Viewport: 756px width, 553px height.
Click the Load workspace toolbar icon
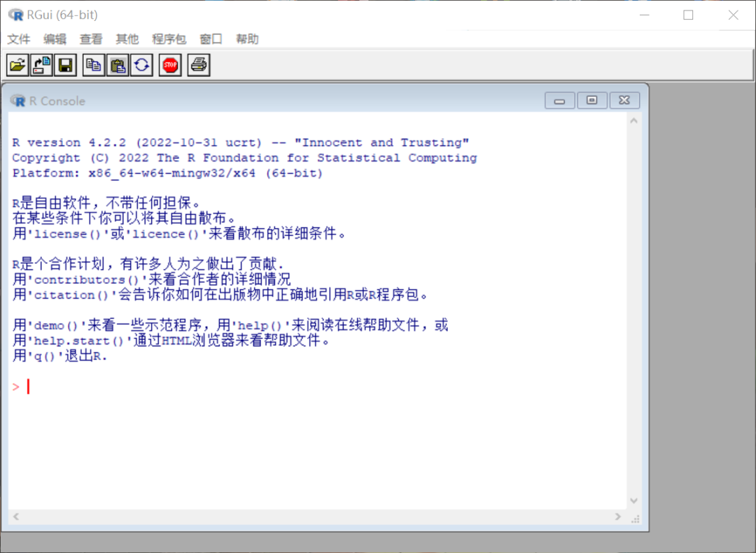tap(41, 65)
